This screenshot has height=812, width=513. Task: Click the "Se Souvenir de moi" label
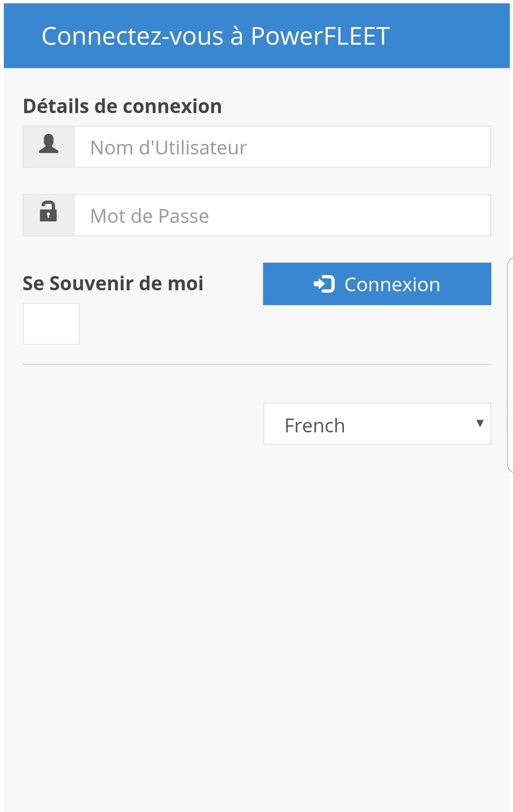113,284
